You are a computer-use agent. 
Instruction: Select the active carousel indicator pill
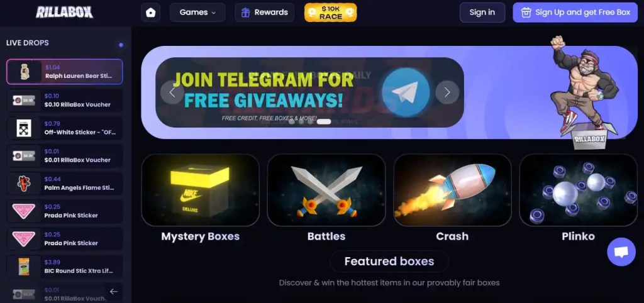(324, 121)
